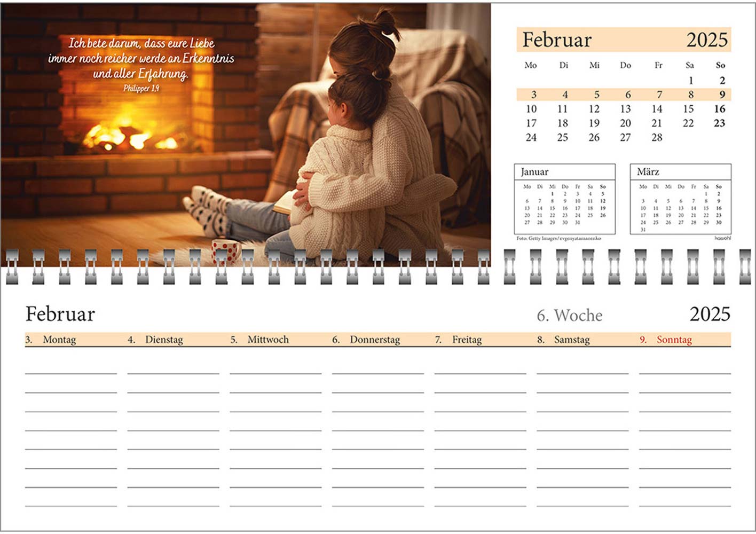756x534 pixels.
Task: Select 'Fr' header in the large February grid
Action: point(658,65)
